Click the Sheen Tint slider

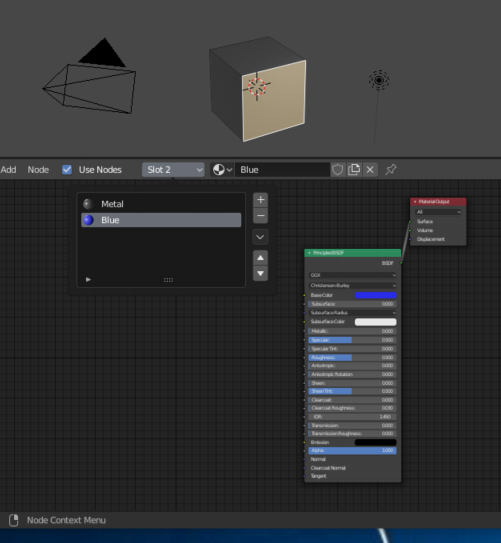click(x=352, y=391)
